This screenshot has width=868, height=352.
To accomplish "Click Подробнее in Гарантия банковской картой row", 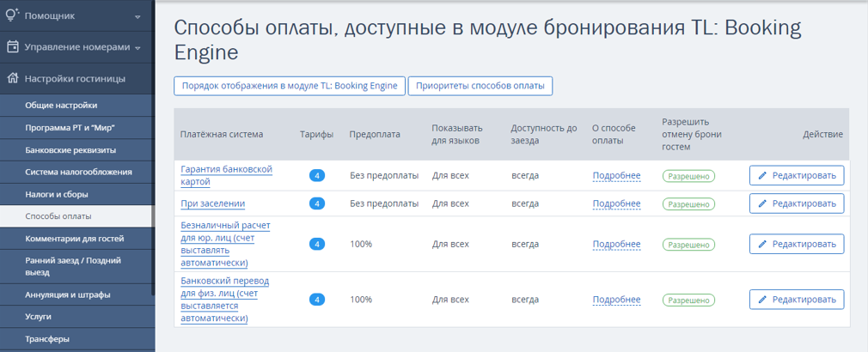I will [617, 176].
